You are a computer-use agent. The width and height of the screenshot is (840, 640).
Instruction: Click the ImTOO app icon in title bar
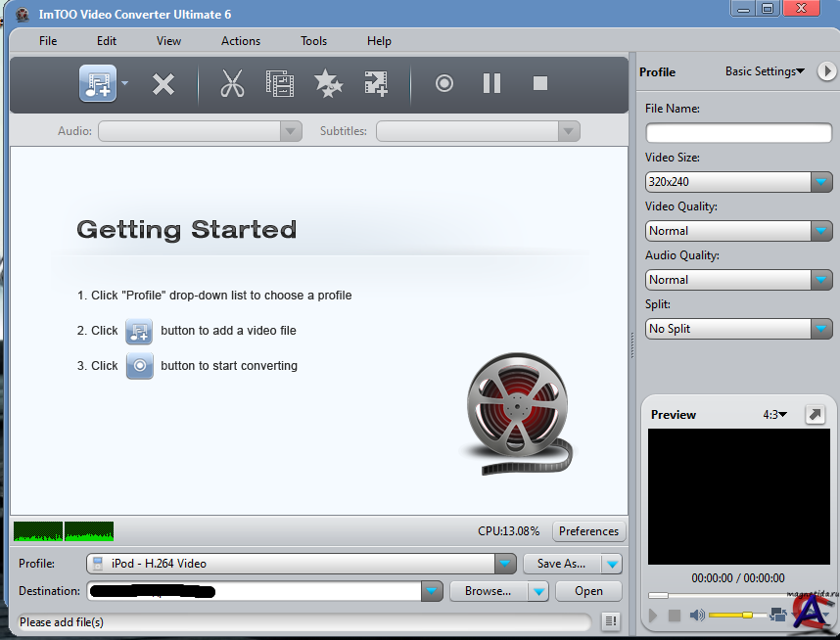[x=23, y=15]
